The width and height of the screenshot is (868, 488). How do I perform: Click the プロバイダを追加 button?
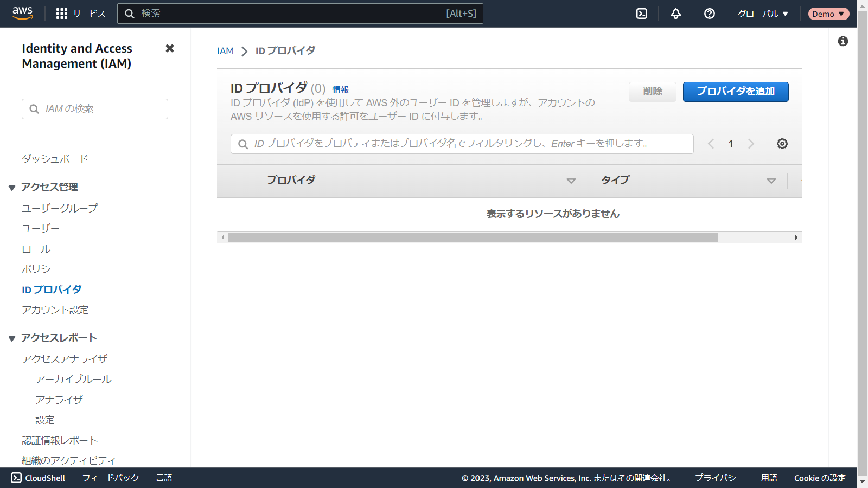pos(735,92)
